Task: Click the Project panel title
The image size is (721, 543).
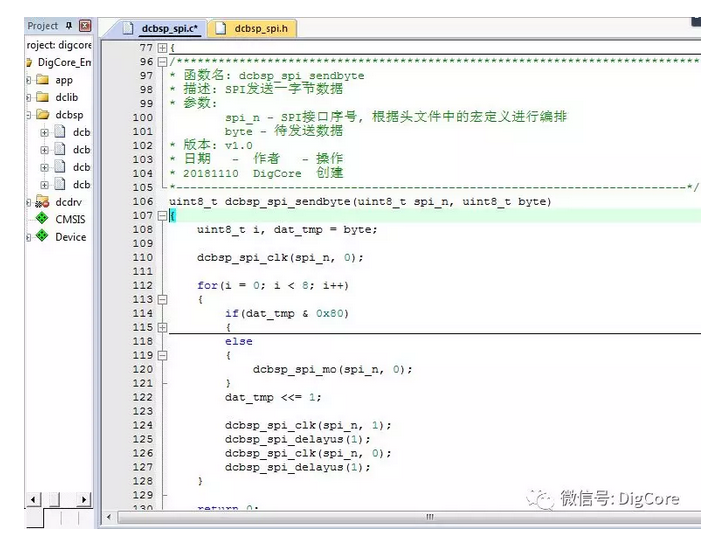Action: pyautogui.click(x=42, y=26)
